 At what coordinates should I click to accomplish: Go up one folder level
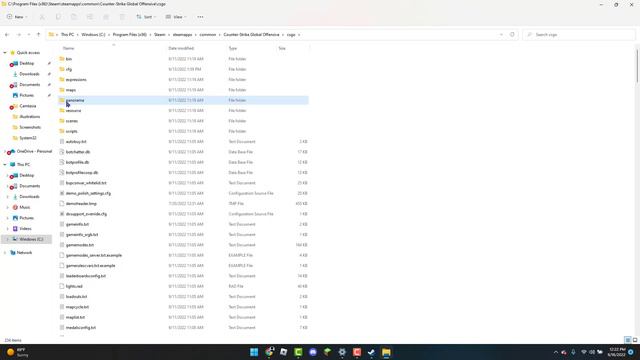point(38,35)
